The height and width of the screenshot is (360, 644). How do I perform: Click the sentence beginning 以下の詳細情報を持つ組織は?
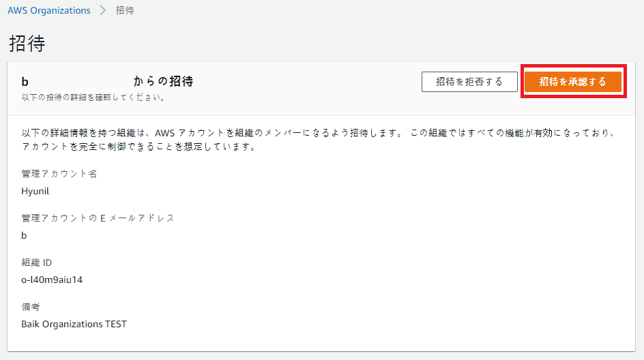pyautogui.click(x=211, y=133)
